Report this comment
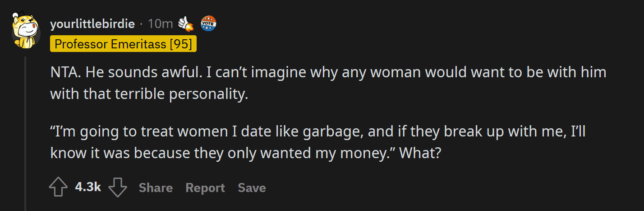This screenshot has height=211, width=644. [x=205, y=188]
